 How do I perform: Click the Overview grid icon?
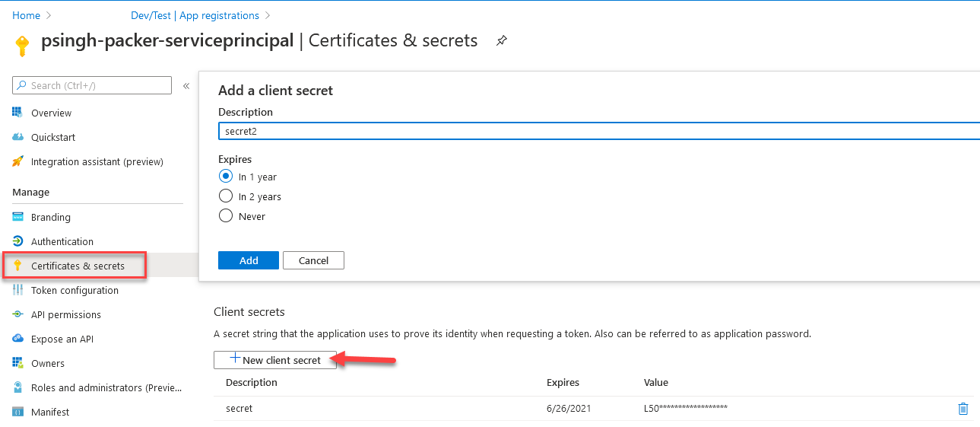(x=17, y=113)
